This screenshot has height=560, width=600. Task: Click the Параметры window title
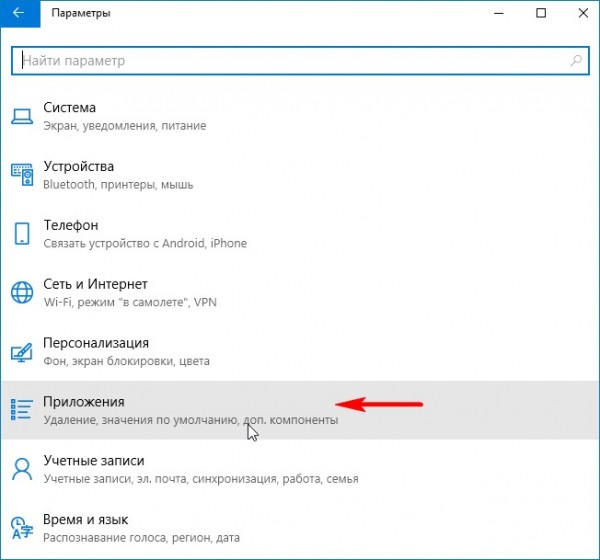click(81, 13)
